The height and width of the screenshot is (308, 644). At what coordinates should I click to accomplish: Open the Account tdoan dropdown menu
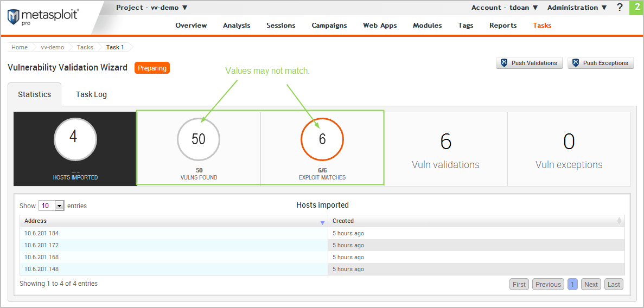pyautogui.click(x=505, y=8)
